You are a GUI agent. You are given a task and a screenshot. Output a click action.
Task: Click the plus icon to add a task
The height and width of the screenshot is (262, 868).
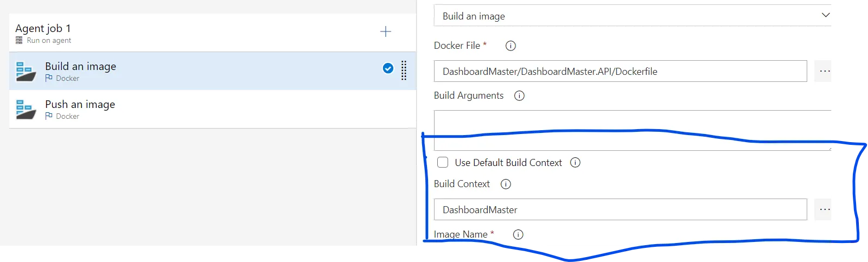click(x=385, y=32)
